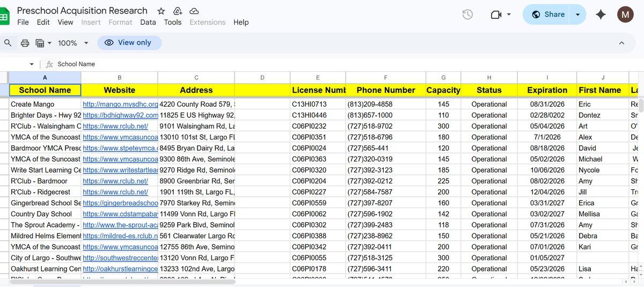The image size is (644, 287).
Task: Open the mango.mysdhc.org link
Action: (x=120, y=104)
